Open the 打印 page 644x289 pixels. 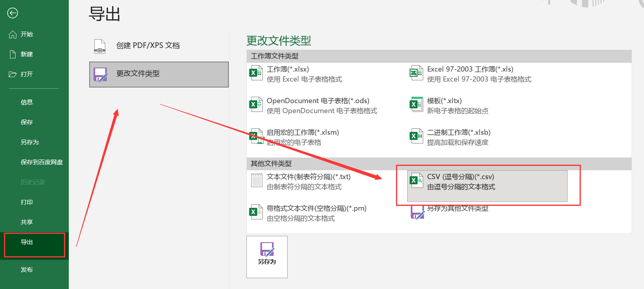34,202
